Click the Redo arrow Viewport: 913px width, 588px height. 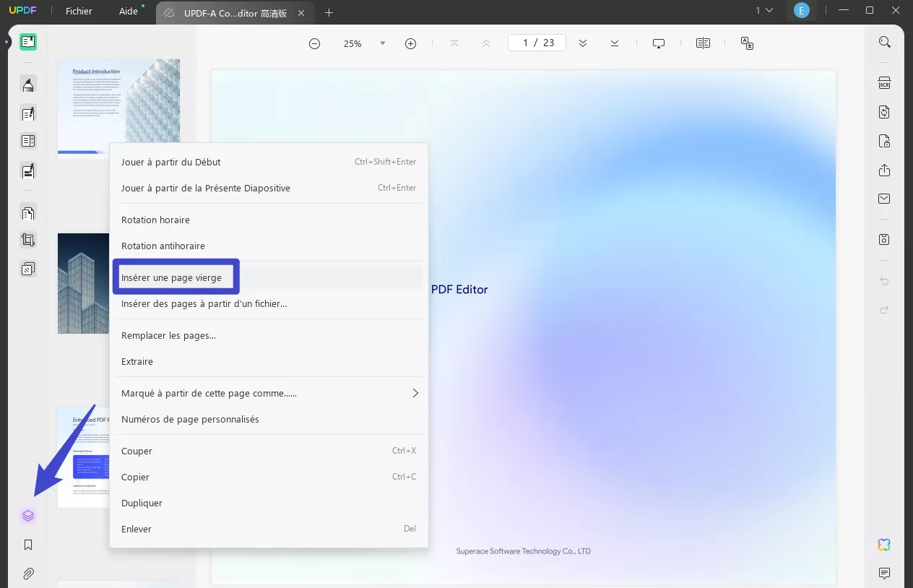(884, 309)
